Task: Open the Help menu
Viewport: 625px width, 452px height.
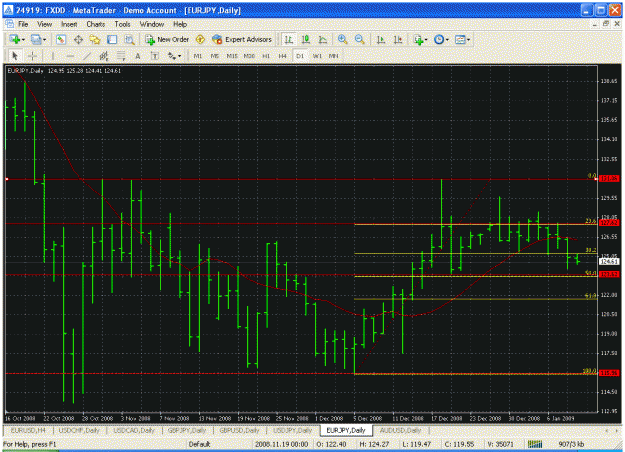Action: 180,24
